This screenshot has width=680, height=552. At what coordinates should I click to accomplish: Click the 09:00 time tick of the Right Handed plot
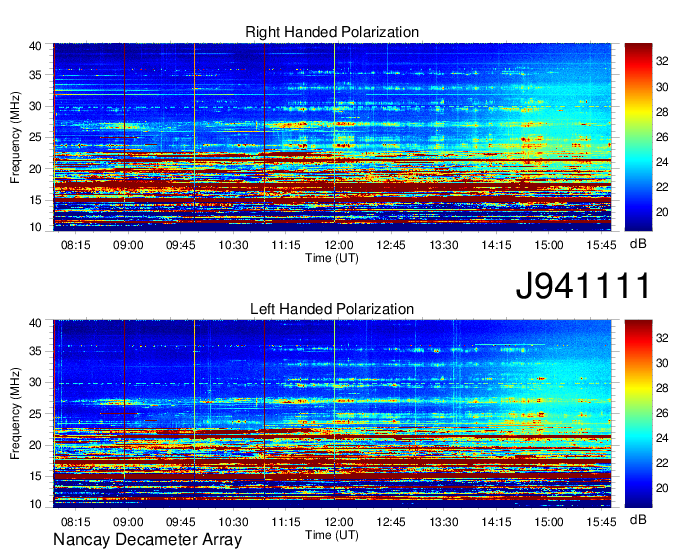[128, 245]
